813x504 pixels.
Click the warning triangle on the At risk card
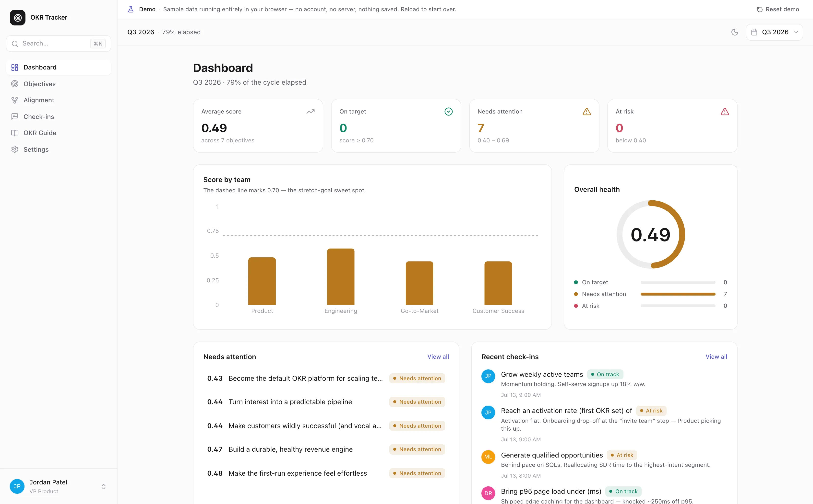725,112
